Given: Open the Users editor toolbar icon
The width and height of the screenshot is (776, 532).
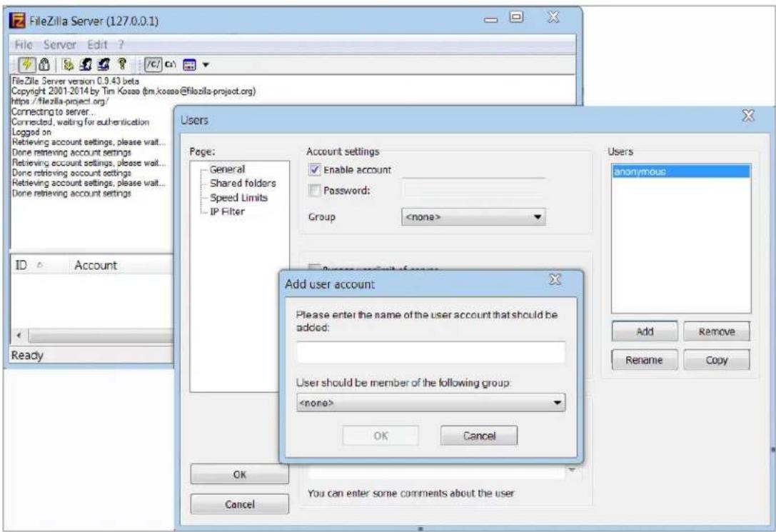Looking at the screenshot, I should 86,64.
